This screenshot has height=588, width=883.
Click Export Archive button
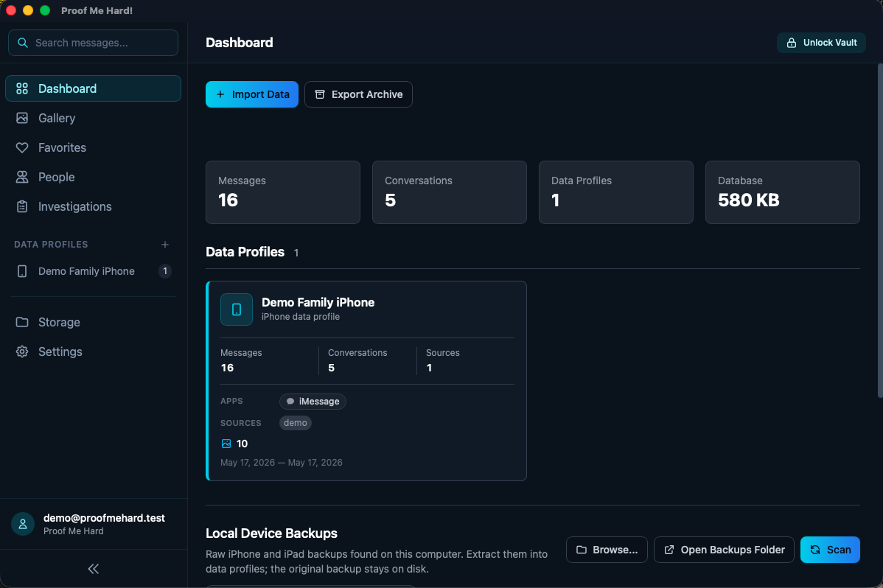pos(358,94)
